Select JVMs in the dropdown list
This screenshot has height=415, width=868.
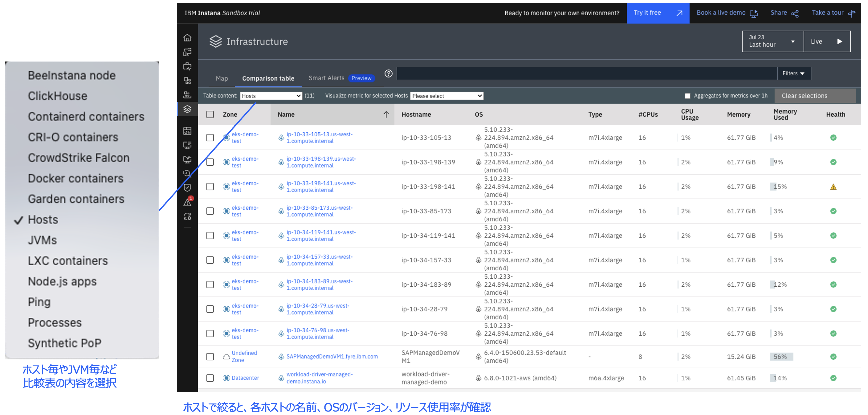click(x=42, y=240)
